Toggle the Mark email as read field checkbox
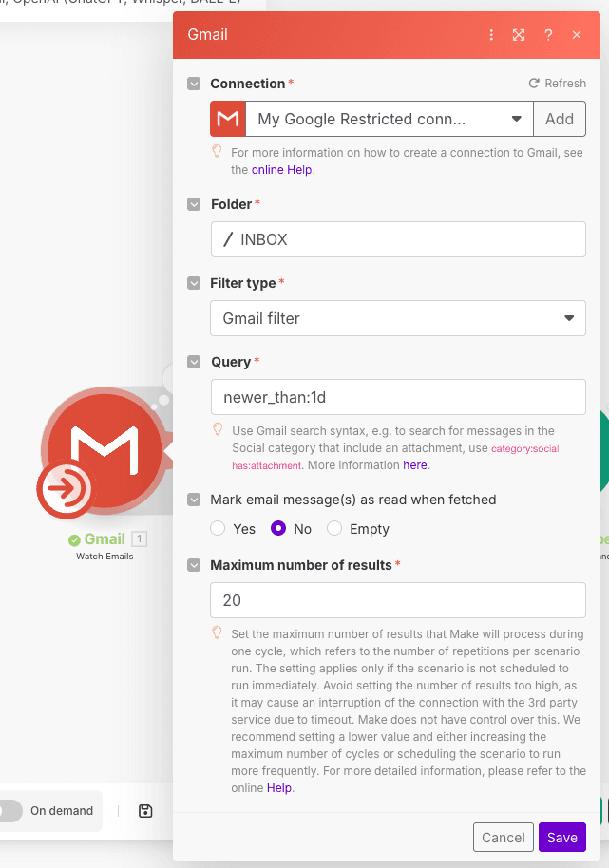 tap(194, 500)
